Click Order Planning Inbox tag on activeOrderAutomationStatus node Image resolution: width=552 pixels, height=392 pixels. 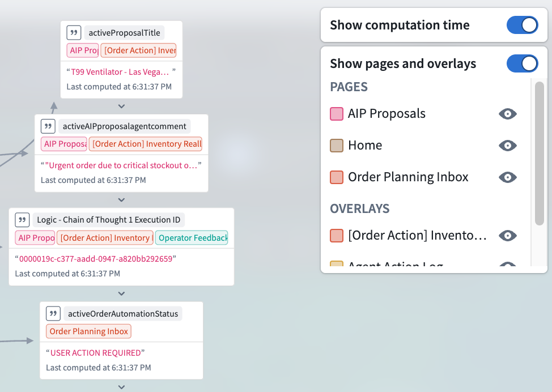[x=88, y=331]
